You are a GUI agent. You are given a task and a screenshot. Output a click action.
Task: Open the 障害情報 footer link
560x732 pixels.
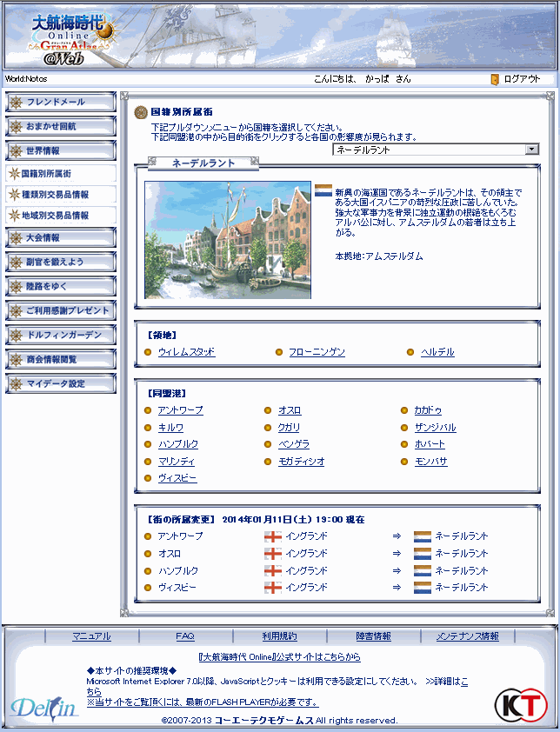coord(373,636)
